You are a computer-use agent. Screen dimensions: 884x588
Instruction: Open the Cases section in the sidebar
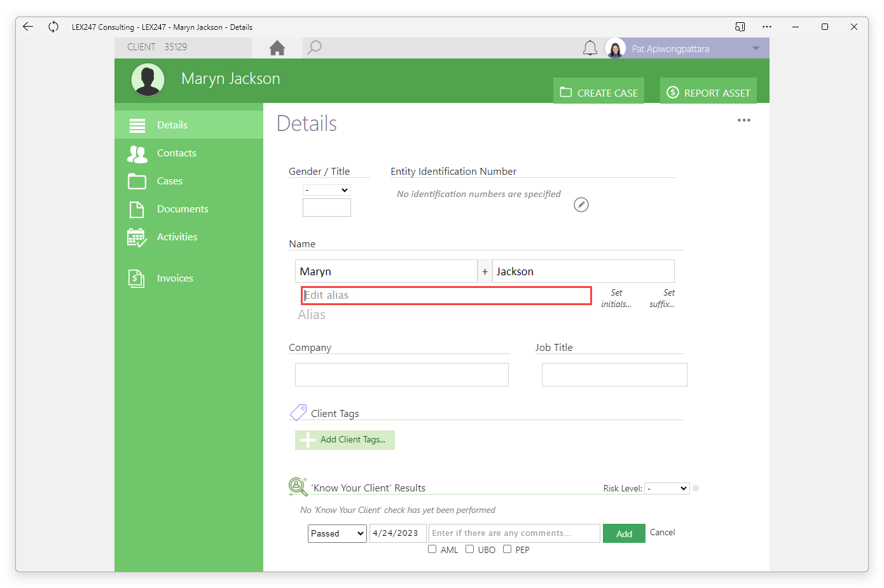coord(189,181)
